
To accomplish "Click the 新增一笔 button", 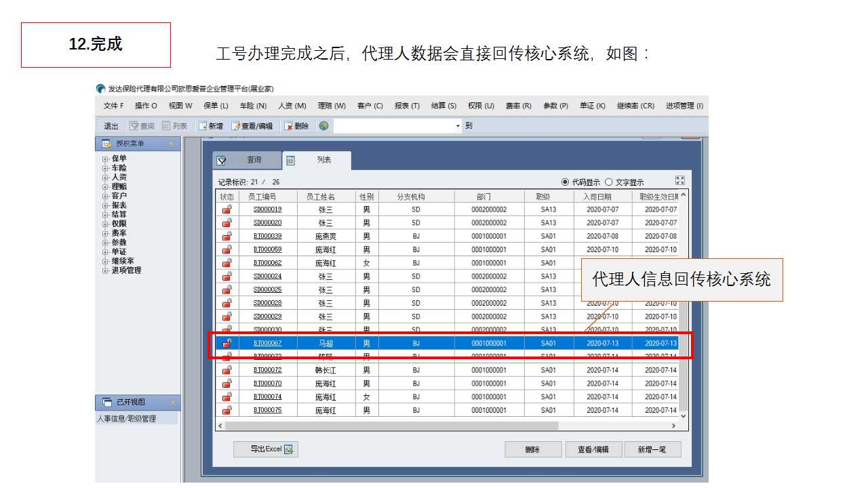I will pyautogui.click(x=652, y=449).
